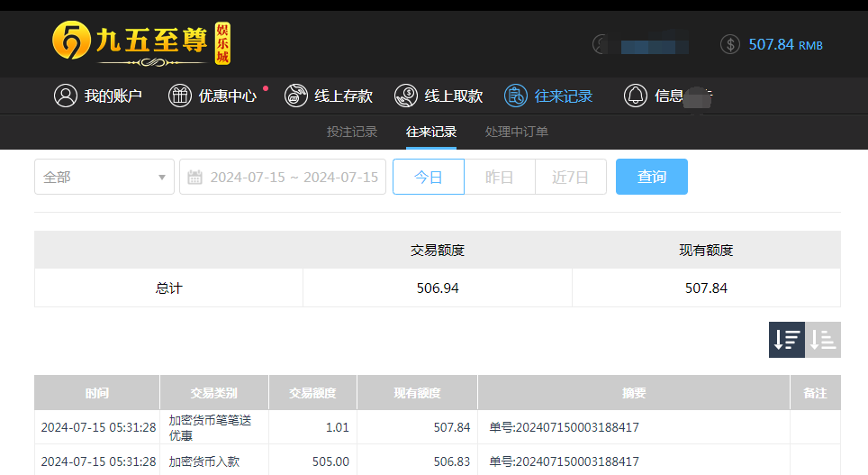Click the 九五至尊 logo
The height and width of the screenshot is (475, 868).
[141, 43]
